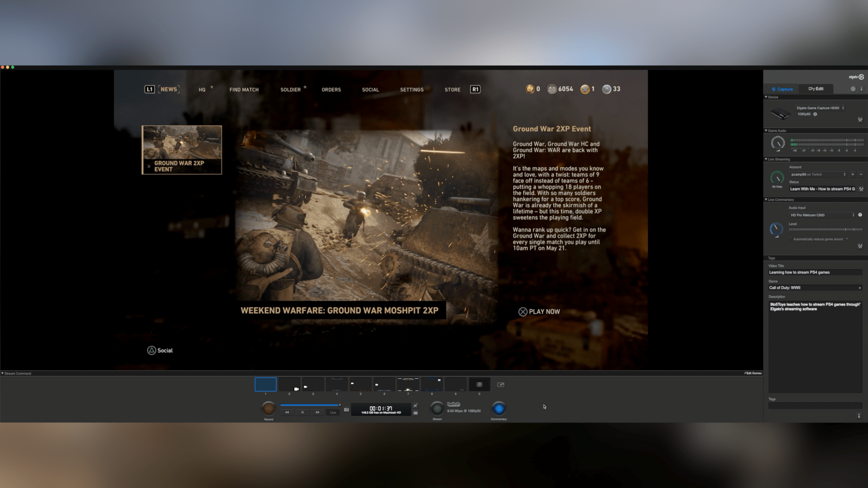
Task: Switch to scene thumbnail 3
Action: (313, 385)
